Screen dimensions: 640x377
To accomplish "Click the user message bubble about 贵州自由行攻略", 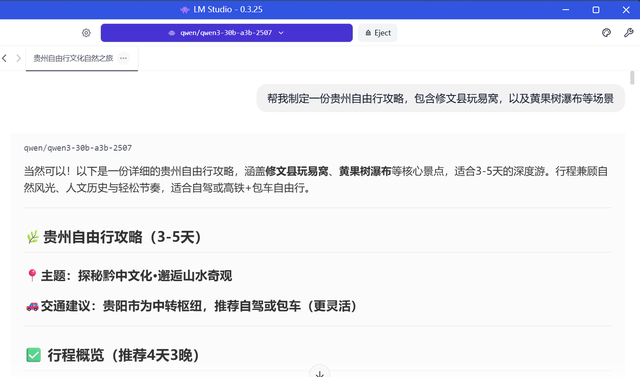I will (440, 98).
